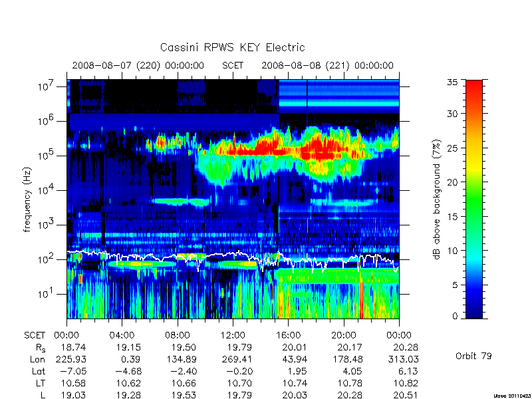
Task: Click the colorbar tick value 35
Action: tap(452, 82)
